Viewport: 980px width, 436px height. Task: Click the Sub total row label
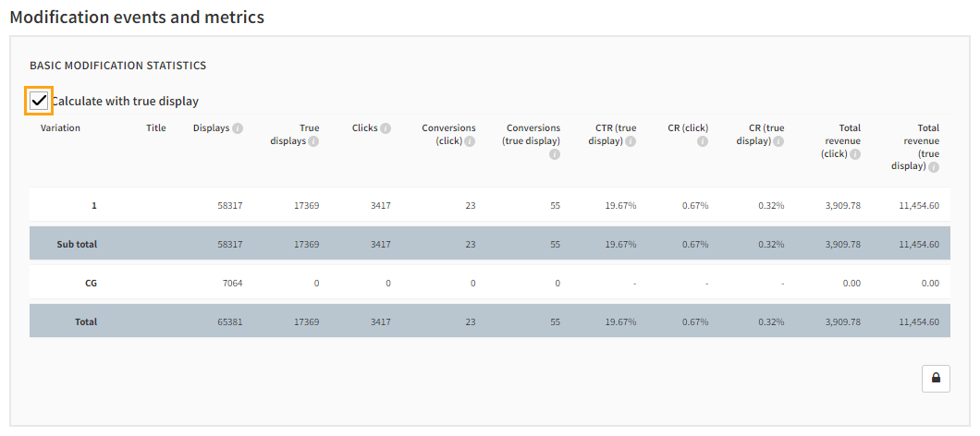[x=77, y=245]
